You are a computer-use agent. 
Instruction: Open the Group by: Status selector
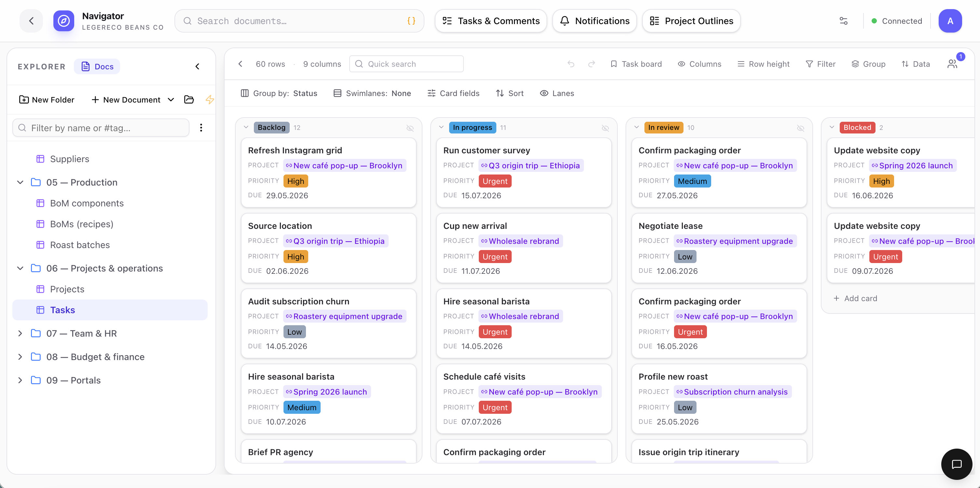pos(279,93)
